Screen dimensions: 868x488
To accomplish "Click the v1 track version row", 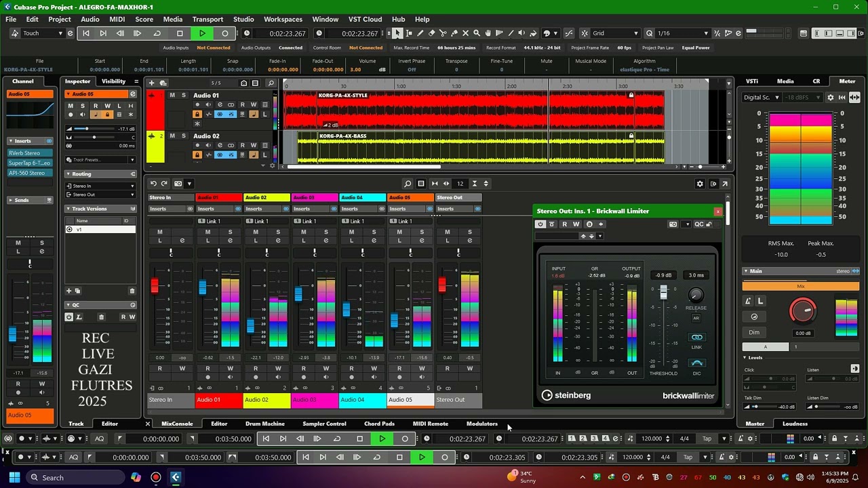I will (x=100, y=229).
